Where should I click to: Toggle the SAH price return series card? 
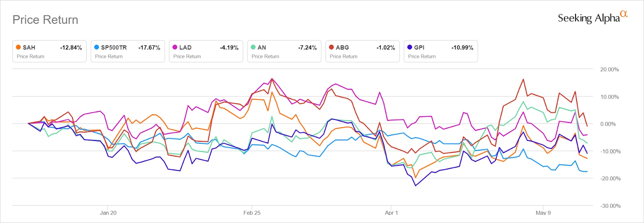click(x=49, y=52)
